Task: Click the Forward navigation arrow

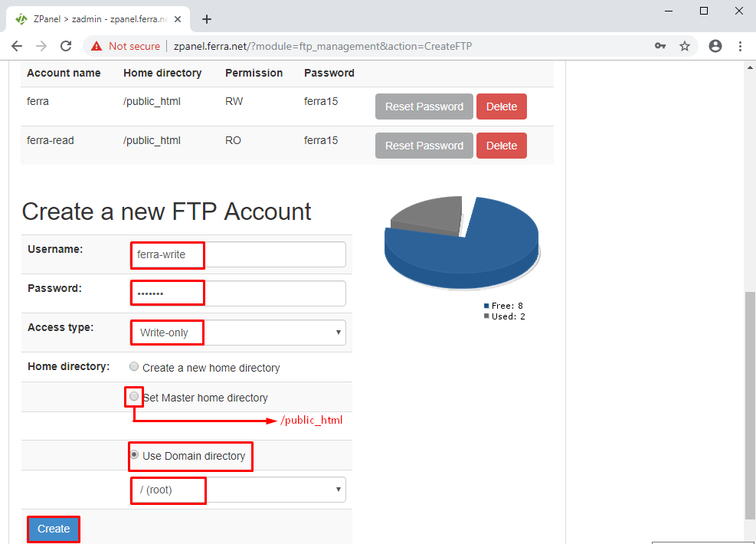Action: point(41,46)
